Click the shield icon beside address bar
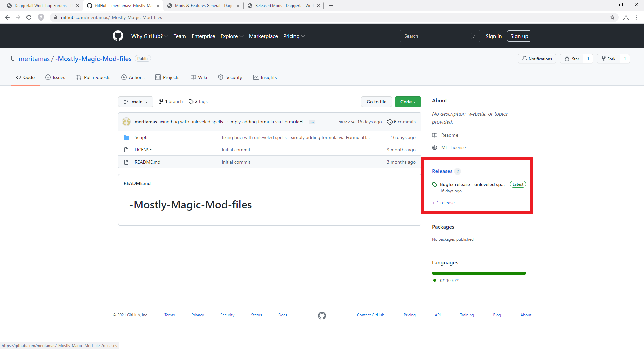Image resolution: width=644 pixels, height=349 pixels. [41, 17]
